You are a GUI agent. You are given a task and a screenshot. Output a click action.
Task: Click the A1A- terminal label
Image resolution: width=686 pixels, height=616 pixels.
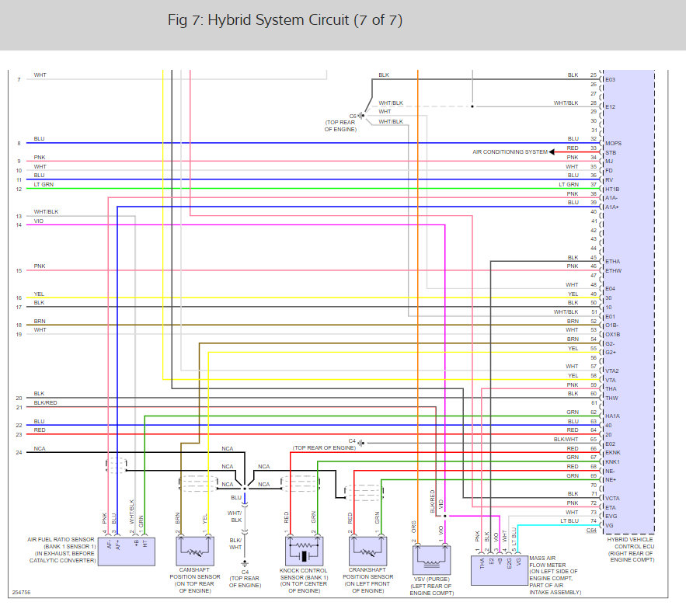tap(611, 198)
